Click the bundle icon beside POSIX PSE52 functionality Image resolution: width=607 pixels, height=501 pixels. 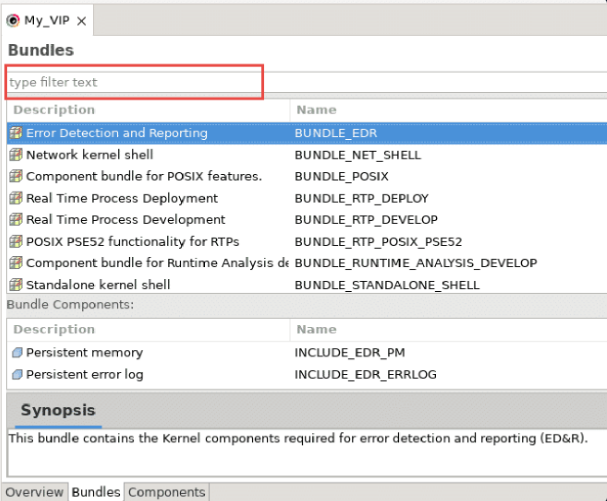tap(16, 242)
